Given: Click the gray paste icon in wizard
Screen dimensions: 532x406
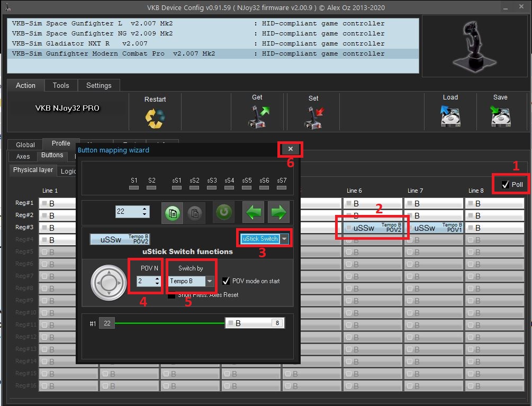Looking at the screenshot, I should (x=194, y=212).
